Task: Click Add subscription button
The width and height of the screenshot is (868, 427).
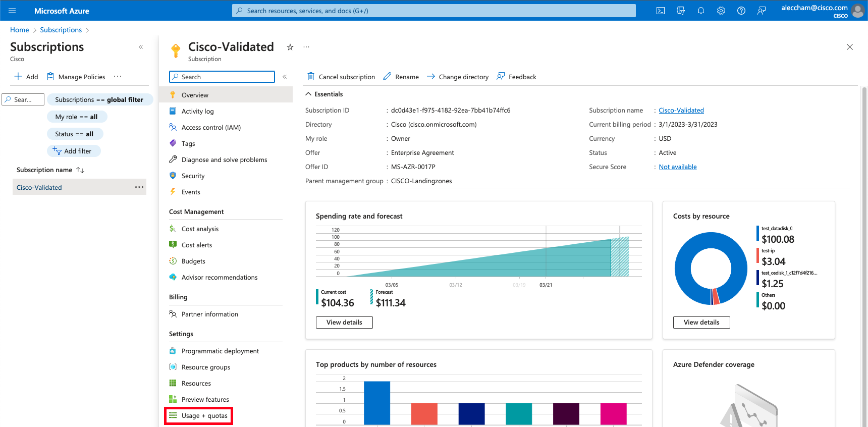Action: 26,77
